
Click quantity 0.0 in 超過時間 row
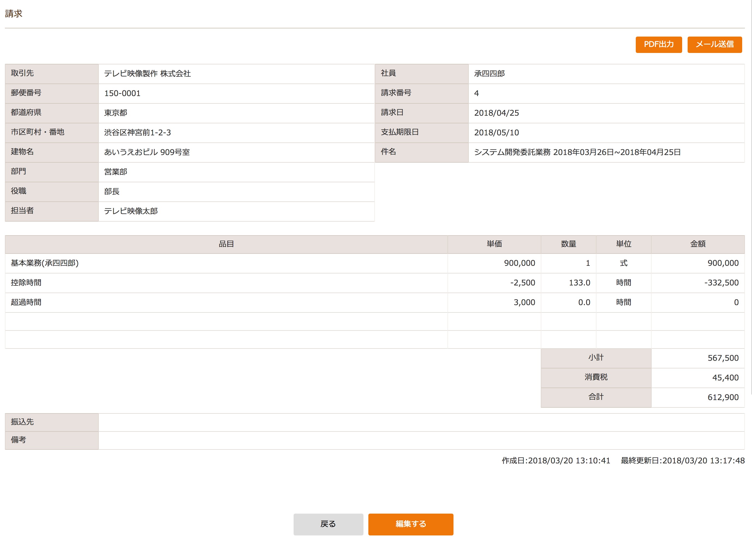pyautogui.click(x=584, y=303)
